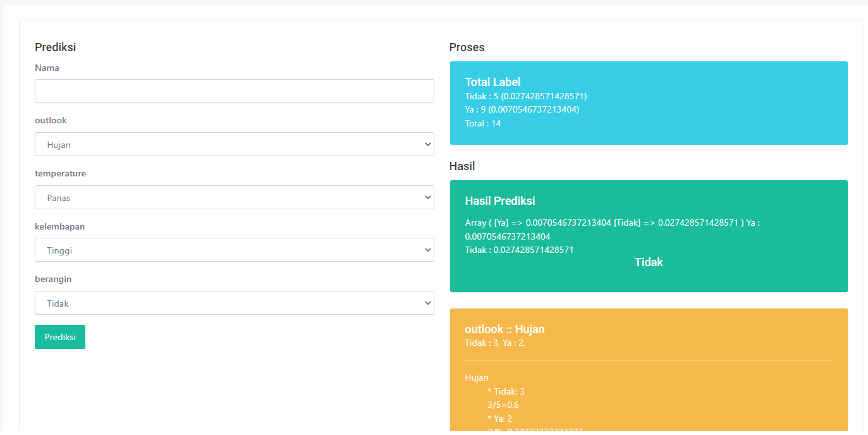Click the Total Label card title
868x435 pixels.
pyautogui.click(x=492, y=82)
